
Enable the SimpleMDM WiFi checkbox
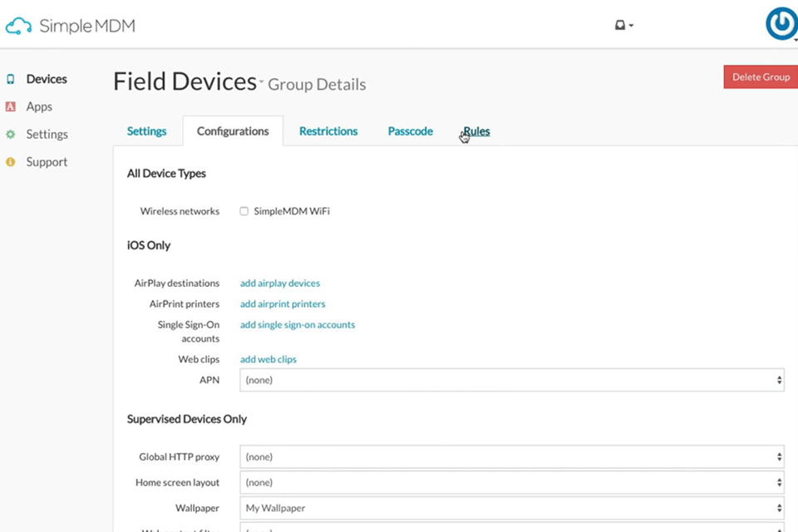click(244, 210)
